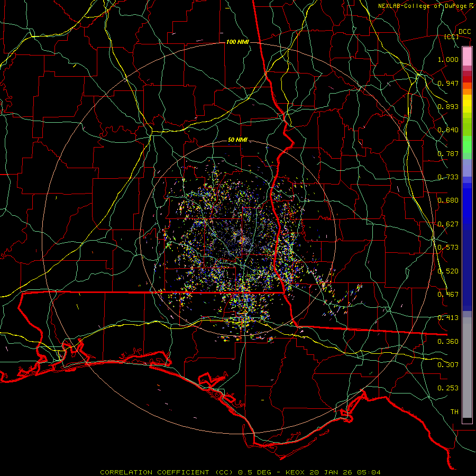The image size is (476, 476).
Task: Click the 0.5 DEG elevation text in the caption
Action: coord(255,472)
